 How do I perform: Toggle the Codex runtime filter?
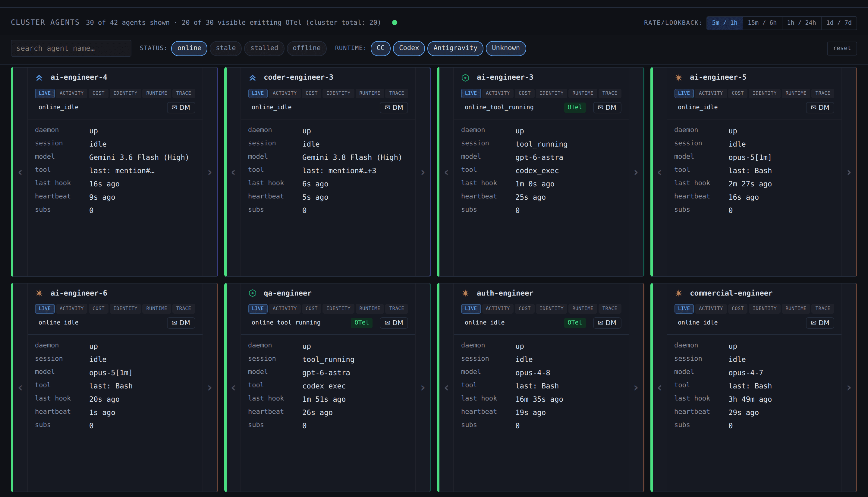pyautogui.click(x=409, y=48)
